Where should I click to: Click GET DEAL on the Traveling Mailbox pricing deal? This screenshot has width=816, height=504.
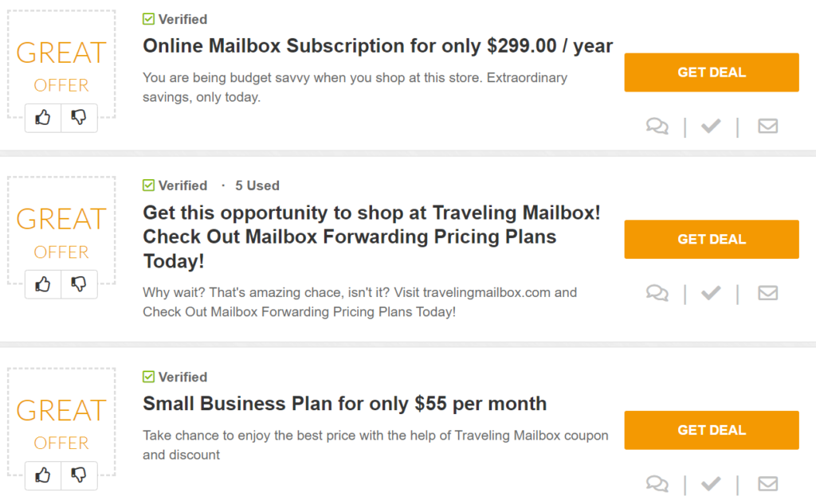tap(711, 239)
